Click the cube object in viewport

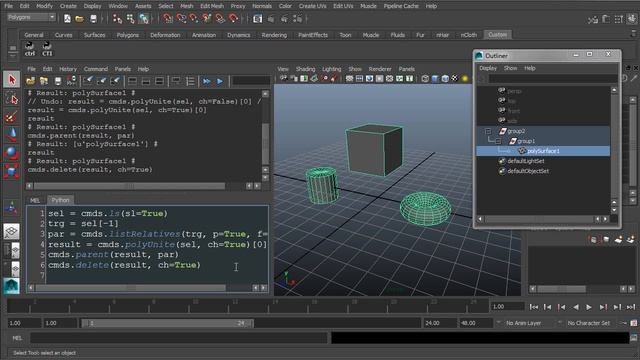374,150
